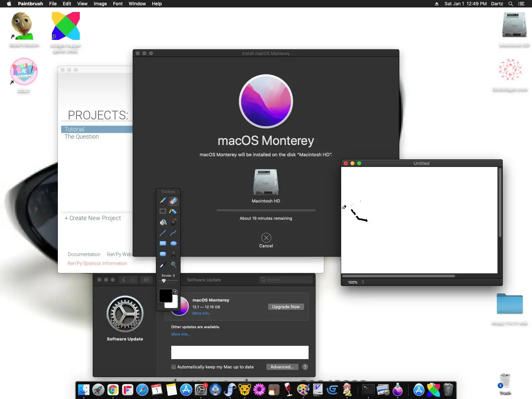Select the straight Line tool

(x=163, y=233)
